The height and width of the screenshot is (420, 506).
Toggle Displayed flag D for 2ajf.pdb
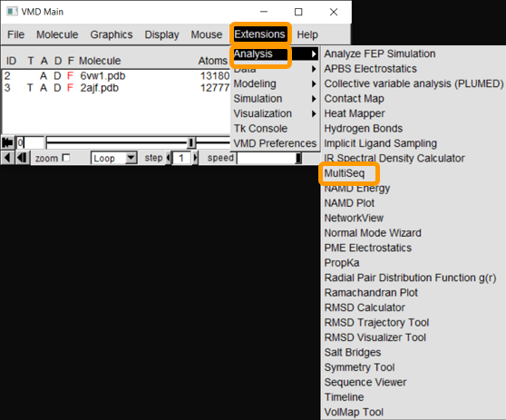click(57, 88)
